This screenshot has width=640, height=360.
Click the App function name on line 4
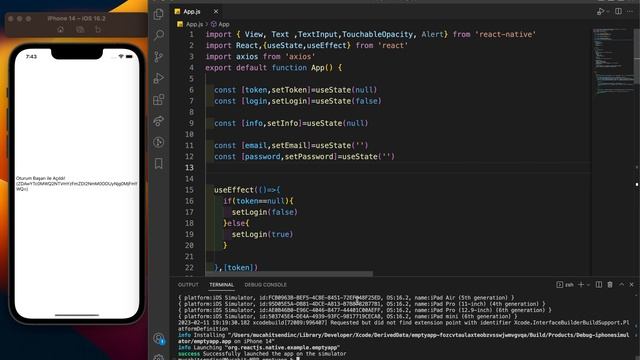pos(318,67)
